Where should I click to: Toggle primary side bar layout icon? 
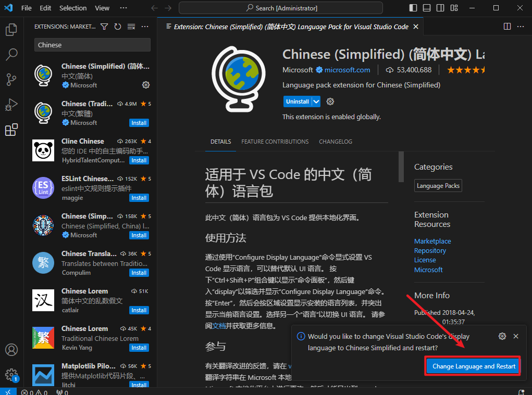coord(413,8)
